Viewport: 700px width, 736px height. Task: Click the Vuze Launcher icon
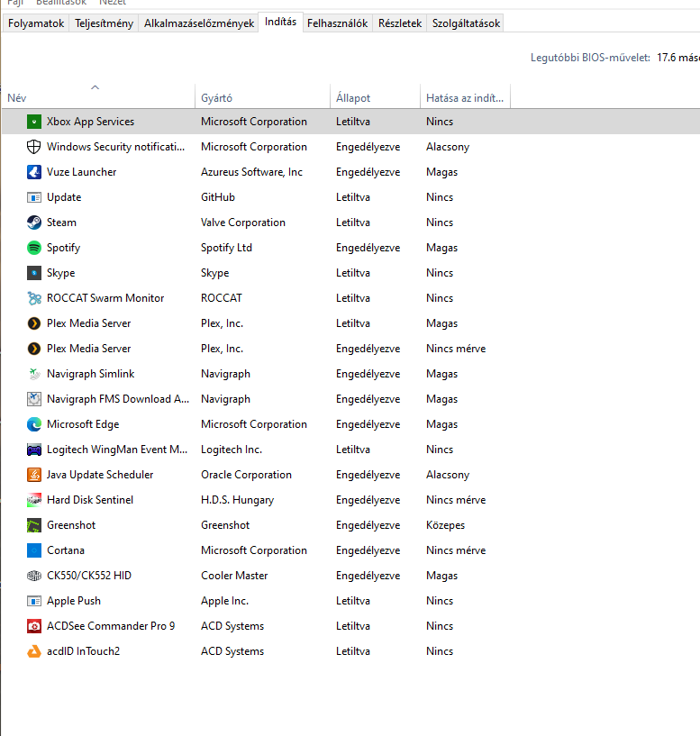pos(34,172)
